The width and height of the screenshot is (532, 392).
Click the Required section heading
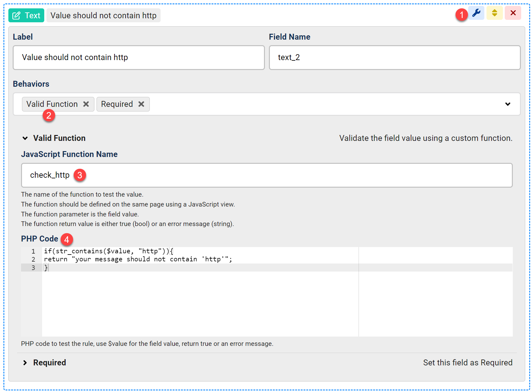[50, 363]
